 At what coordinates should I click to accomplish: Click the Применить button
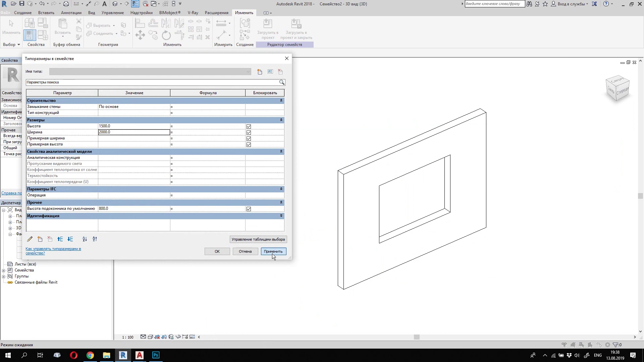[273, 251]
